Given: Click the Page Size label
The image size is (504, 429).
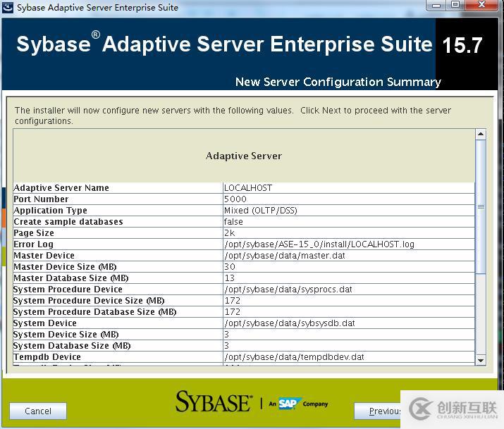Looking at the screenshot, I should coord(34,232).
